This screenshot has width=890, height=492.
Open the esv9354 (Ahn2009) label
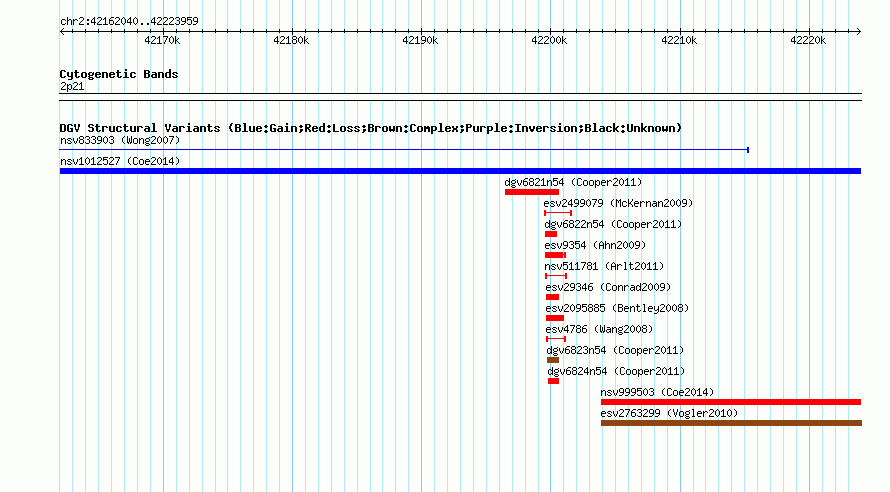pyautogui.click(x=595, y=245)
